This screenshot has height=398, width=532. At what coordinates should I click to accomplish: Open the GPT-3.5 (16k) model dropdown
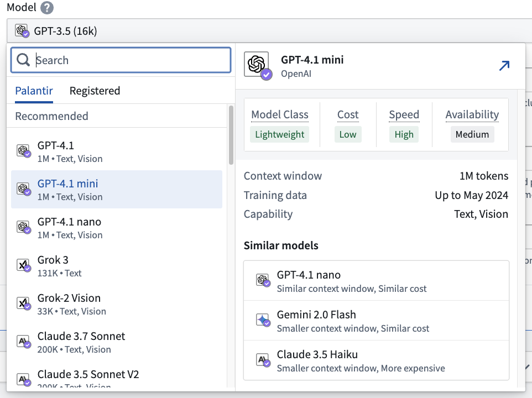coord(269,31)
